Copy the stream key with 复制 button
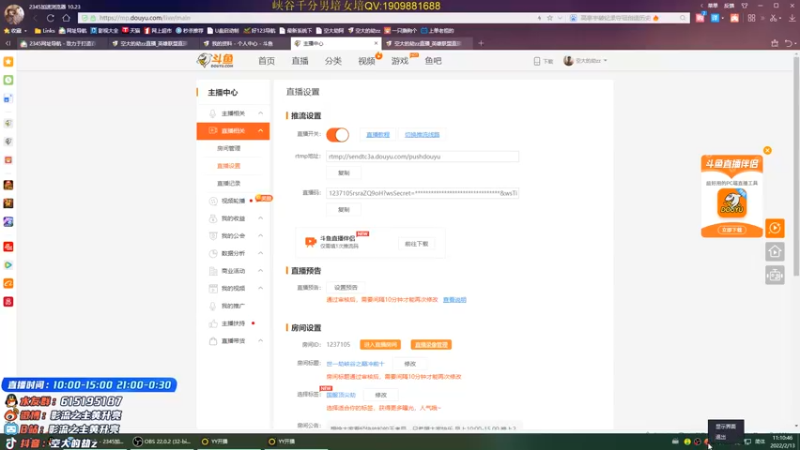 coord(344,210)
